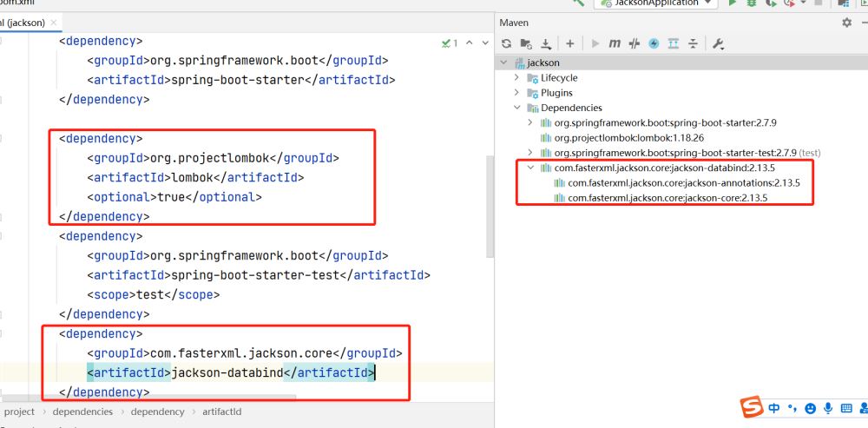Click 'lombok' artifactId text in editor
868x428 pixels.
[192, 178]
